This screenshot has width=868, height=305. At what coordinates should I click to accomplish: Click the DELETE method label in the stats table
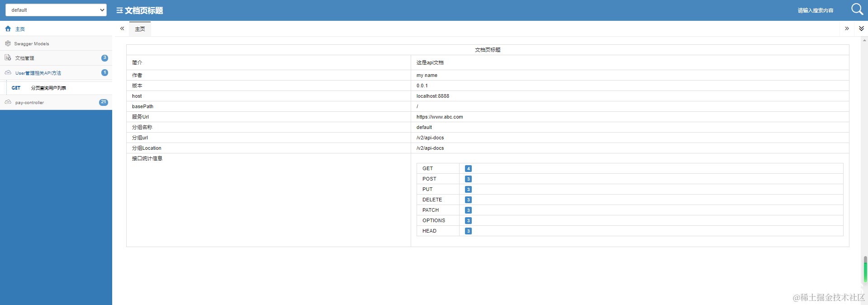[432, 200]
